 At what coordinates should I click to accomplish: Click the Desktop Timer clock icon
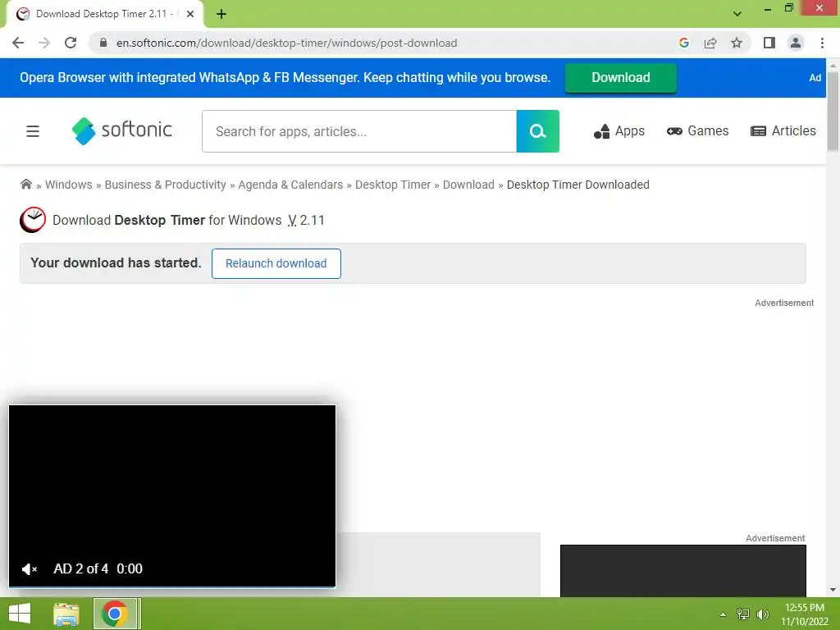[x=33, y=220]
